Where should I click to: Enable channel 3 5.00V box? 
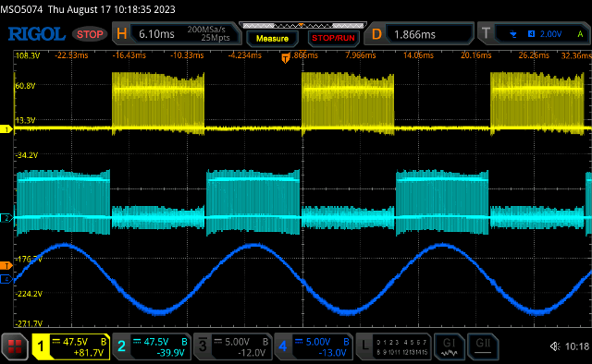tap(232, 346)
